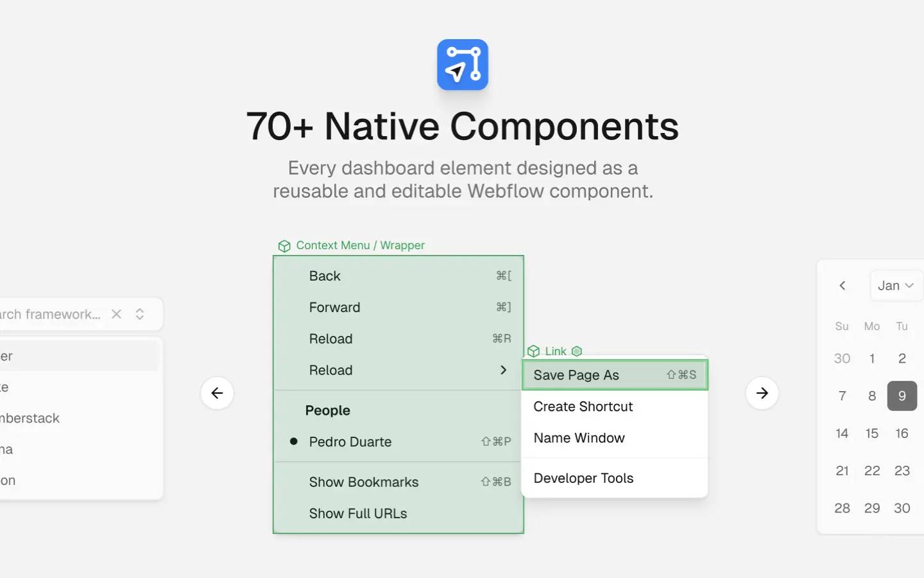The width and height of the screenshot is (924, 578).
Task: Click the Back menu item
Action: tap(325, 276)
